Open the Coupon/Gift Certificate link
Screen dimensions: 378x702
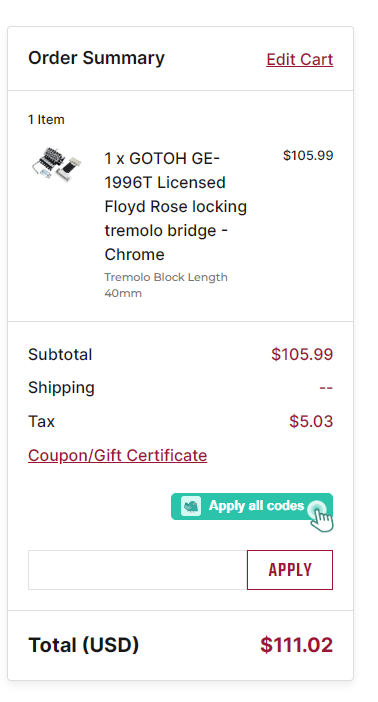click(x=117, y=455)
